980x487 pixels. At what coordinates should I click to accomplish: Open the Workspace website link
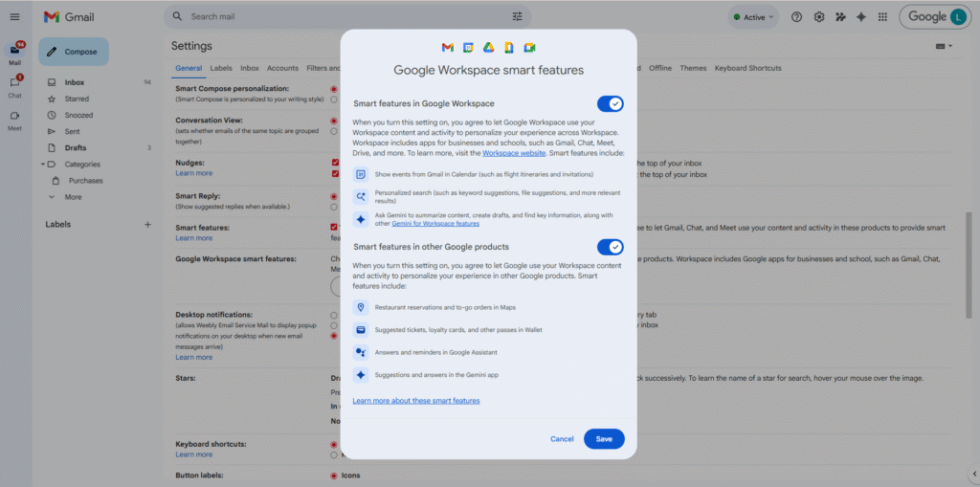514,153
